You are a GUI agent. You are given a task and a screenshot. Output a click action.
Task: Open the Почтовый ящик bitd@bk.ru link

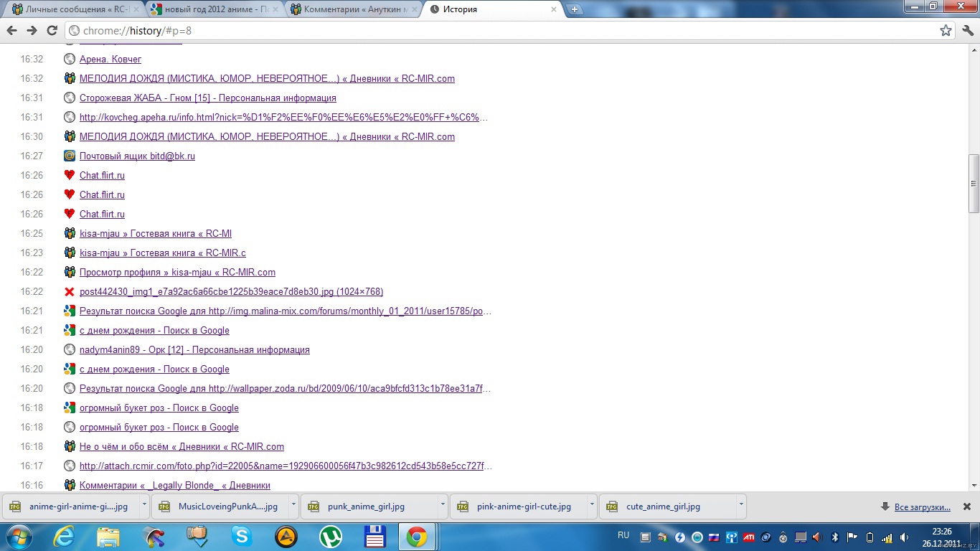(137, 156)
